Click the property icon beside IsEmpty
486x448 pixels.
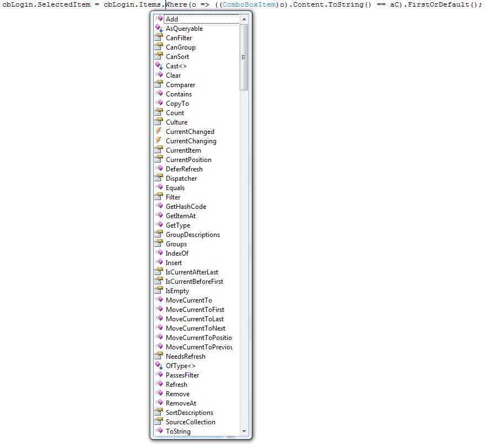(159, 290)
